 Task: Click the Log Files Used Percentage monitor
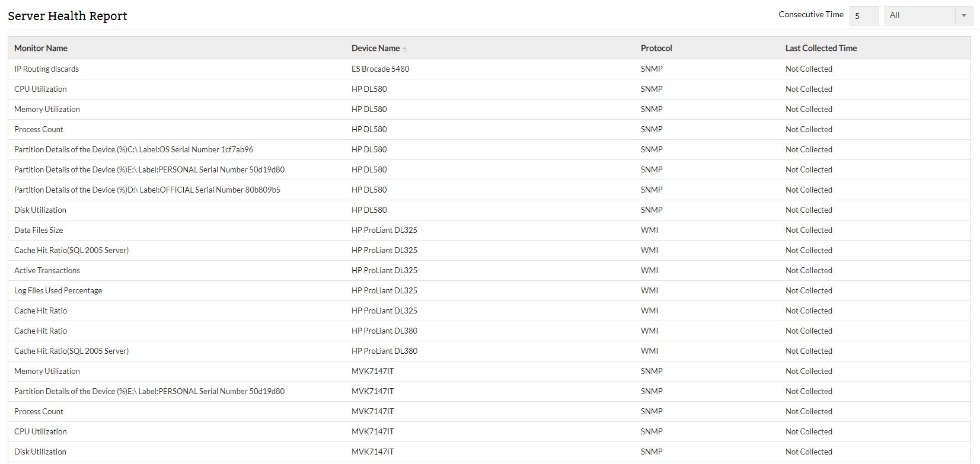tap(58, 290)
